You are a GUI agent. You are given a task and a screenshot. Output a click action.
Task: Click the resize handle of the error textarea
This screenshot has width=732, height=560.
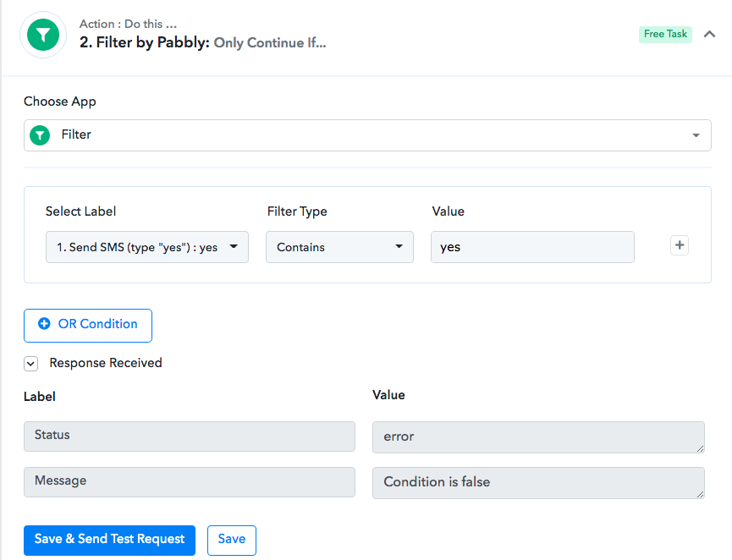point(700,448)
